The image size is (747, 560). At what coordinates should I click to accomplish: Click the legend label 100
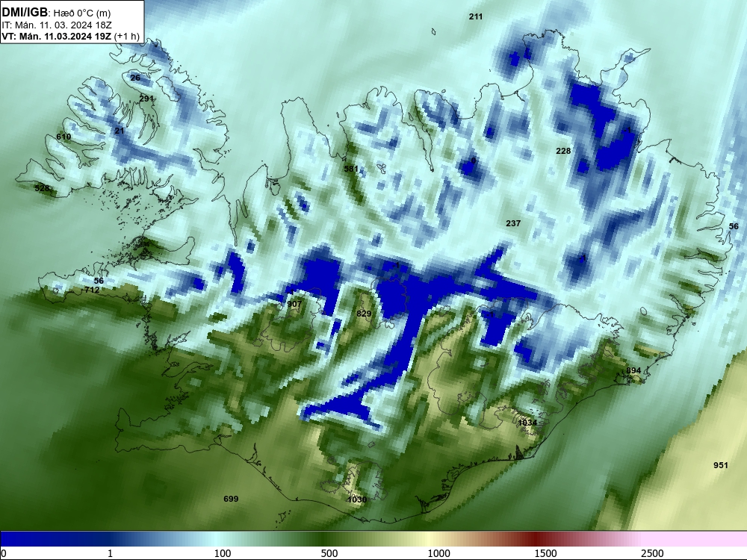[223, 554]
